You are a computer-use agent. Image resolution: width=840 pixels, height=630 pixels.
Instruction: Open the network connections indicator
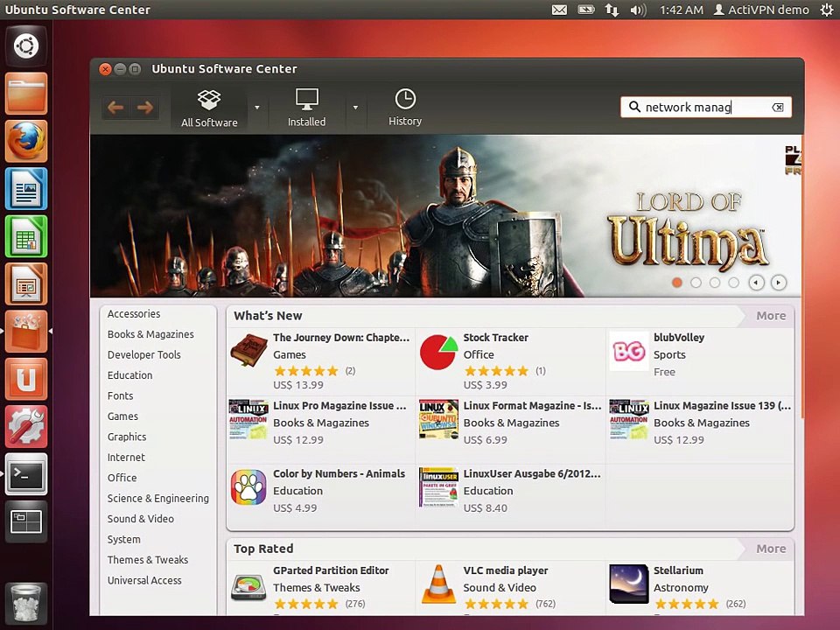point(612,10)
